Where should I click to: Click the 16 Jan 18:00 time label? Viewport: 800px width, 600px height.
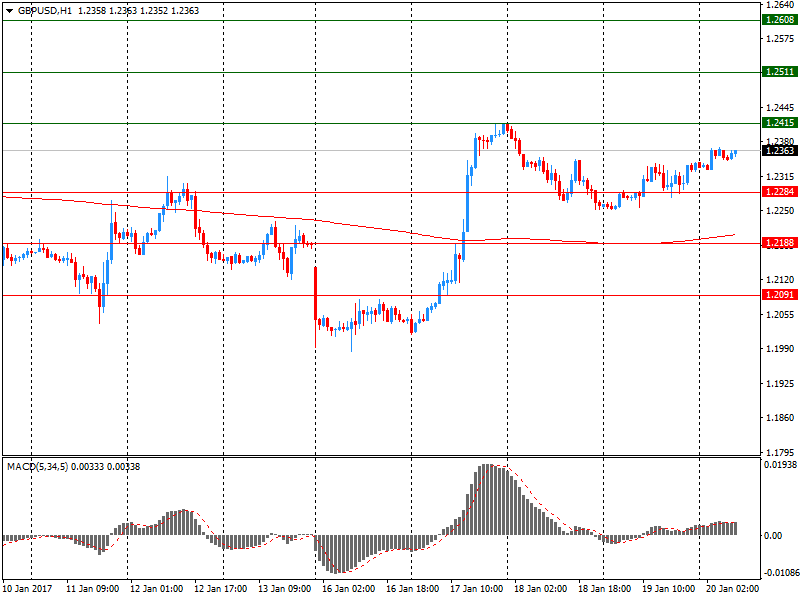[412, 589]
